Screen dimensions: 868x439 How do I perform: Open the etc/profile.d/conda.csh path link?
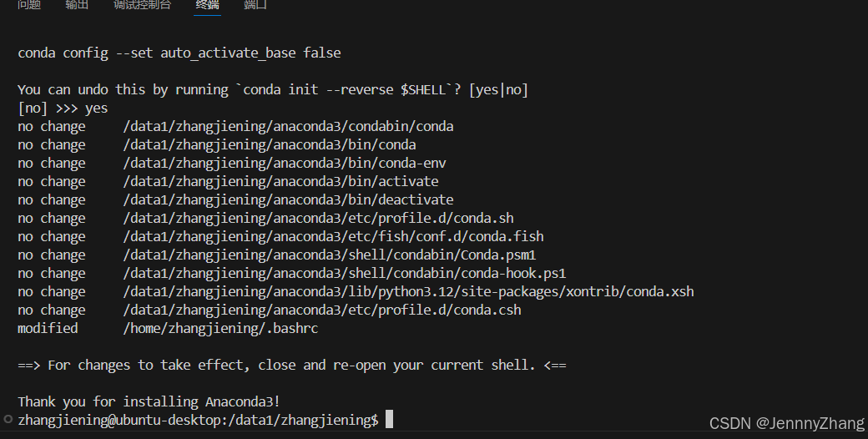coord(321,310)
